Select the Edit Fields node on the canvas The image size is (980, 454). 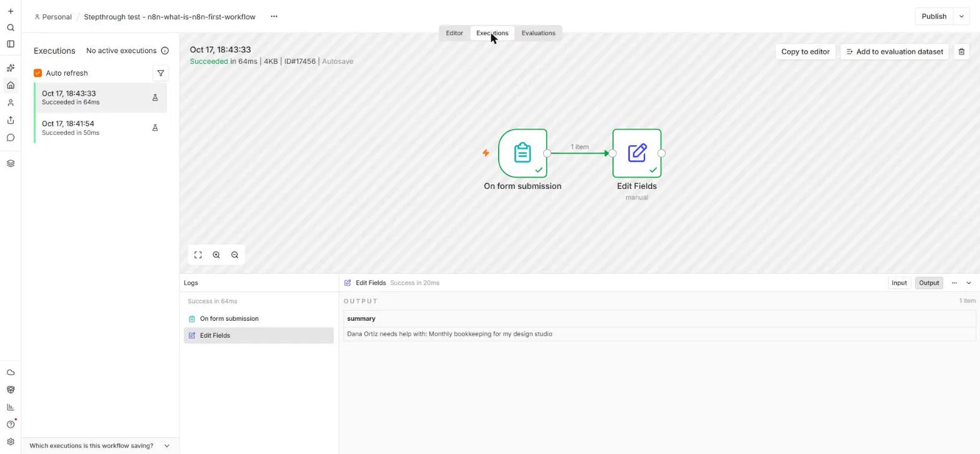click(x=637, y=153)
